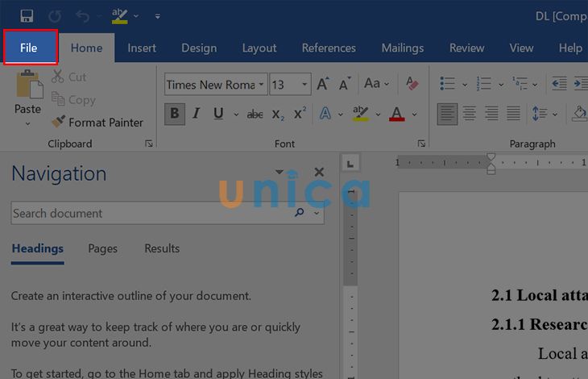Open the font size dropdown

pyautogui.click(x=304, y=85)
